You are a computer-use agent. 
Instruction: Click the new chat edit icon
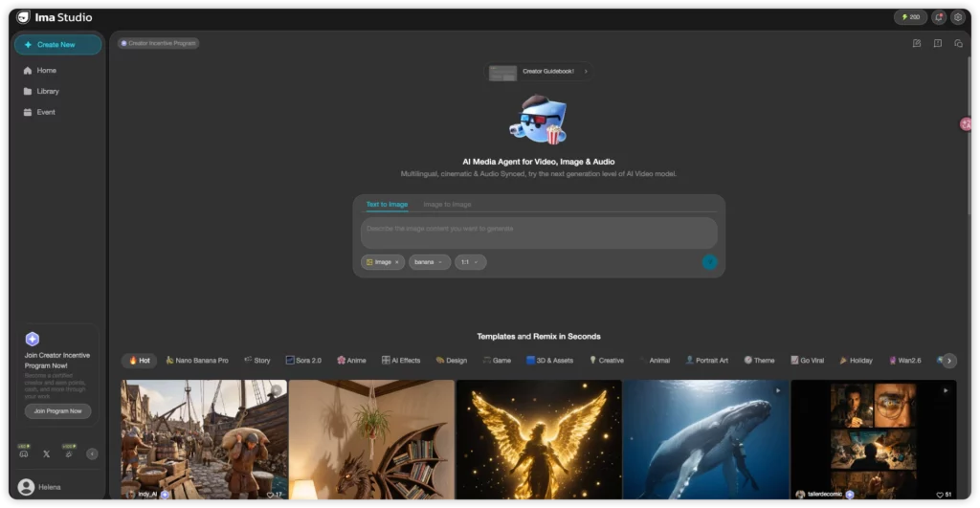coord(917,43)
